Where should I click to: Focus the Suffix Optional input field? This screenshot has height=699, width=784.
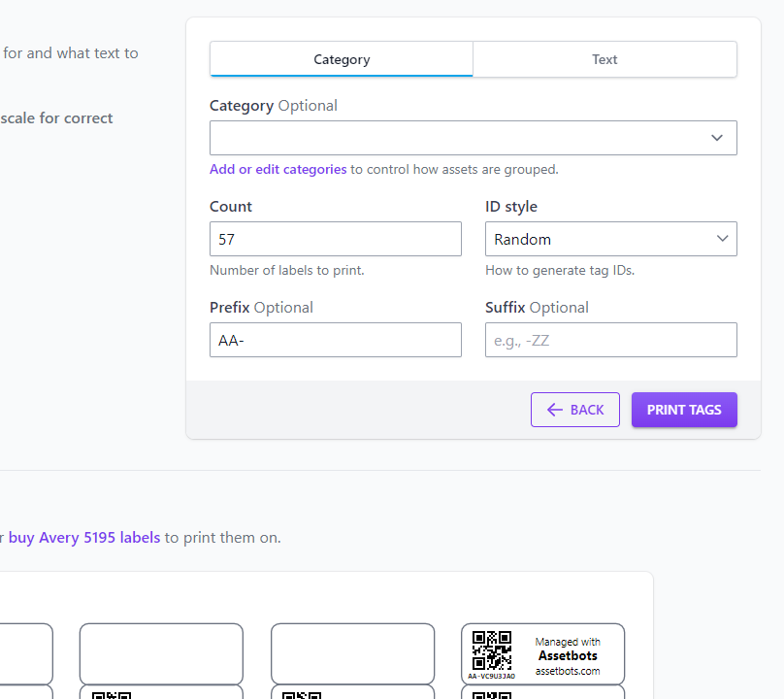tap(611, 340)
